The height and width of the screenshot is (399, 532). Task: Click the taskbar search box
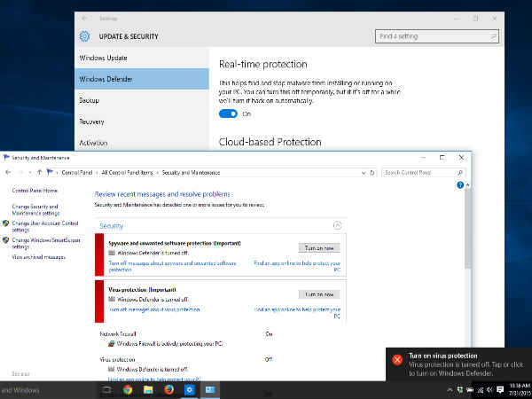tap(46, 390)
